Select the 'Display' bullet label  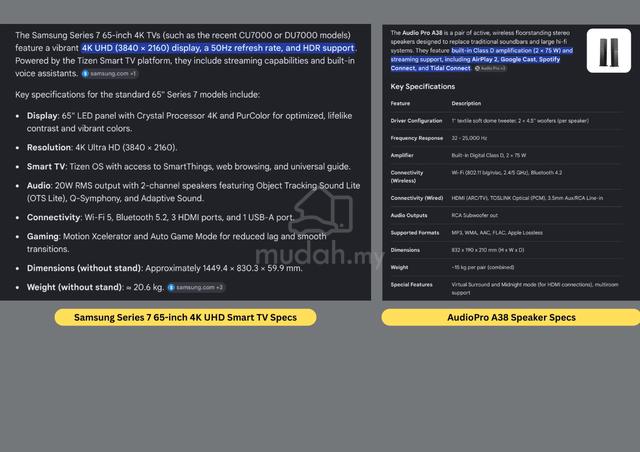pos(42,116)
